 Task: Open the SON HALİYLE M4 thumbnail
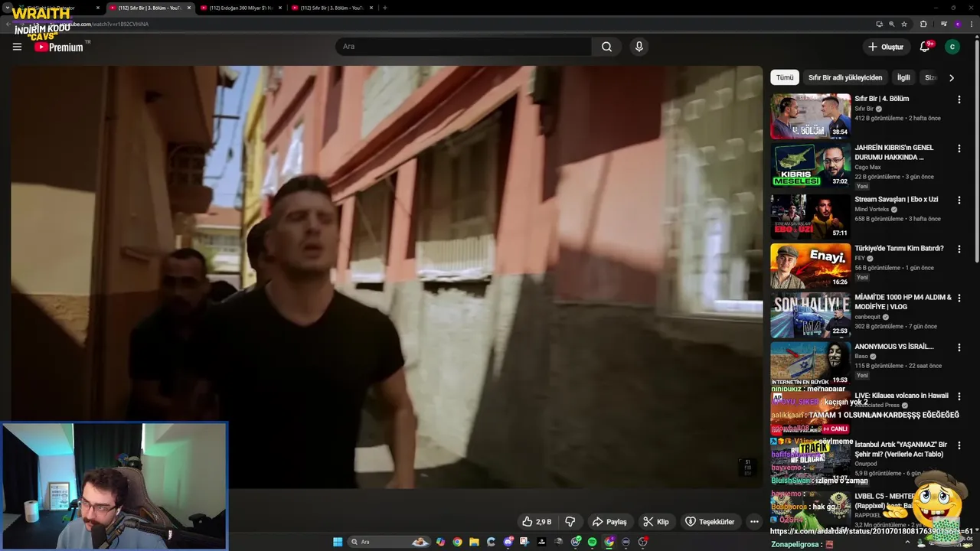(x=810, y=315)
